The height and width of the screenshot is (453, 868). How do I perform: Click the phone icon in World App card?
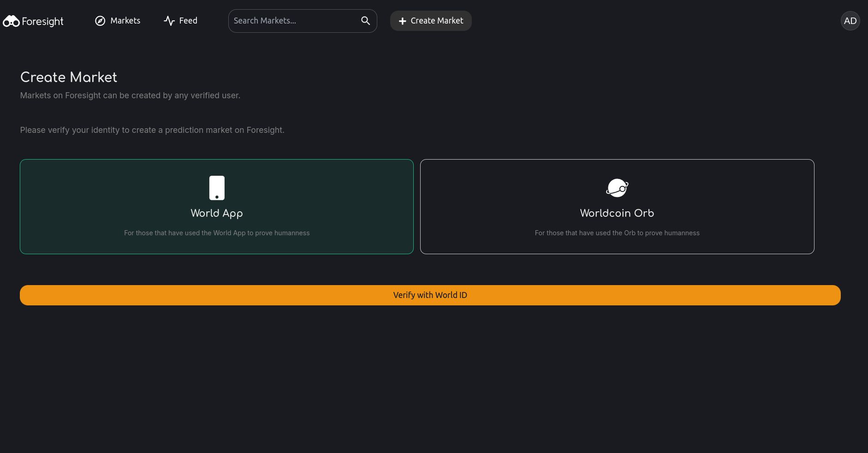pos(217,188)
